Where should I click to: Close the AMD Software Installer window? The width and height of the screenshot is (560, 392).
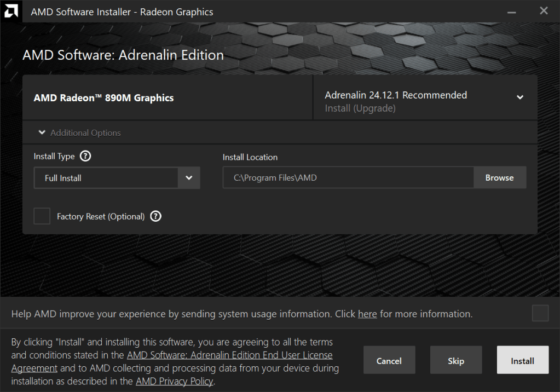coord(544,11)
